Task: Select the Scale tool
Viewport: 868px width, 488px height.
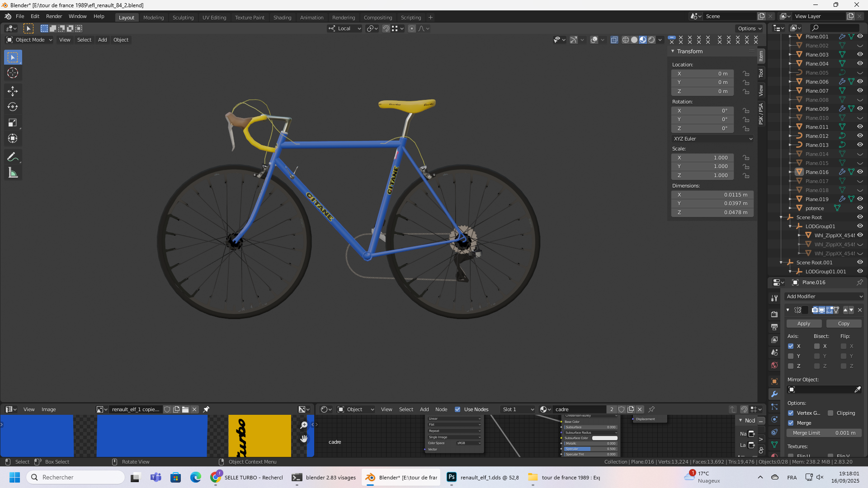Action: (13, 123)
